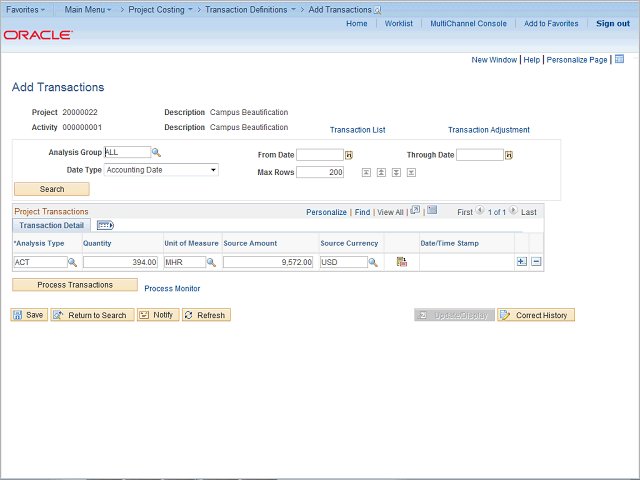Jump to first rows arrow icon
640x480 pixels.
point(366,173)
